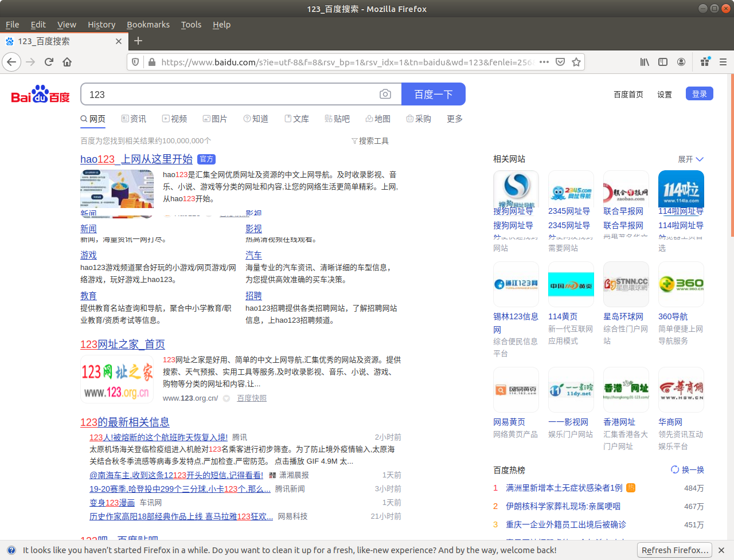
Task: Dismiss the Refresh Firefox notification bar
Action: [721, 550]
